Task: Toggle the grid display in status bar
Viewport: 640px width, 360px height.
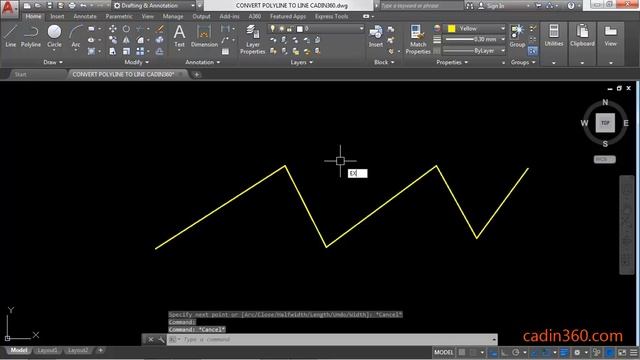Action: (462, 352)
